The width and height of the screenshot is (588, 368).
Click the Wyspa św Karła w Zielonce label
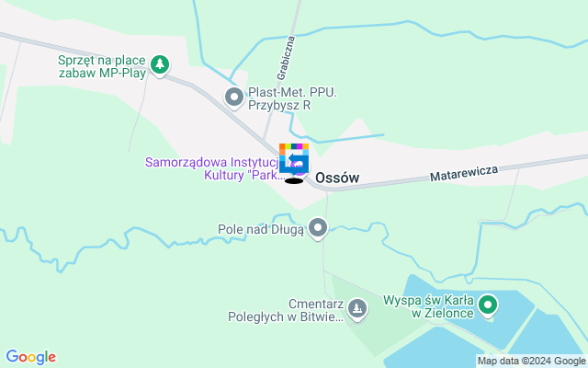tap(429, 306)
